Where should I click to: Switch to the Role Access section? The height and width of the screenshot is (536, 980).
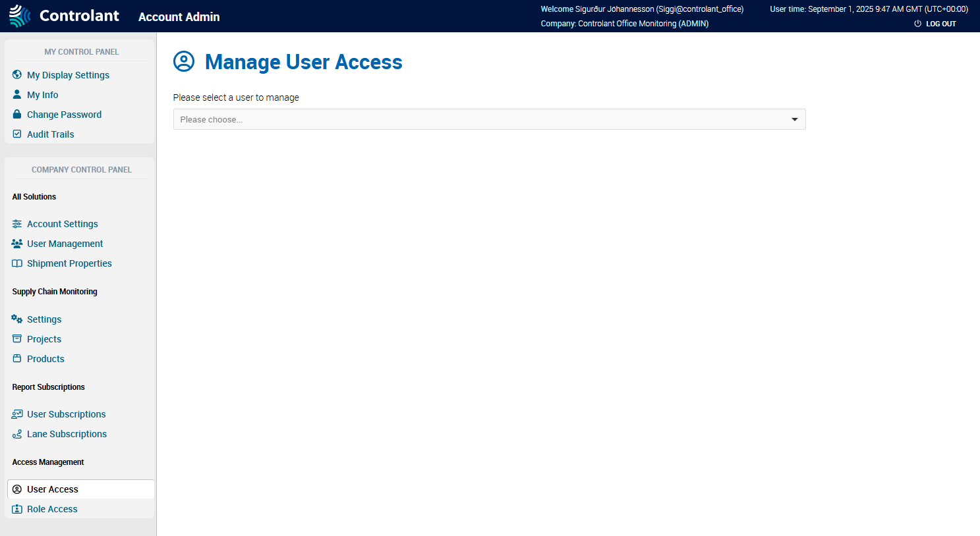(52, 508)
